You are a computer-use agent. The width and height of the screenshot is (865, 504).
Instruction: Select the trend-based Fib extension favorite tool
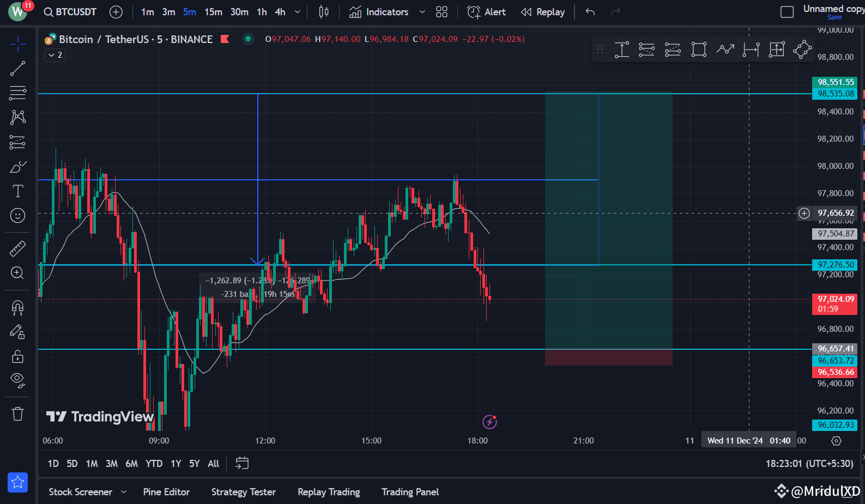pyautogui.click(x=673, y=50)
